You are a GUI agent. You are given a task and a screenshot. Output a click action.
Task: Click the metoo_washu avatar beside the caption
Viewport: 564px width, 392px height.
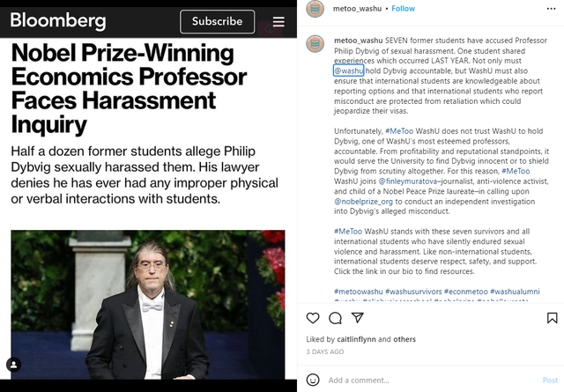click(x=315, y=44)
